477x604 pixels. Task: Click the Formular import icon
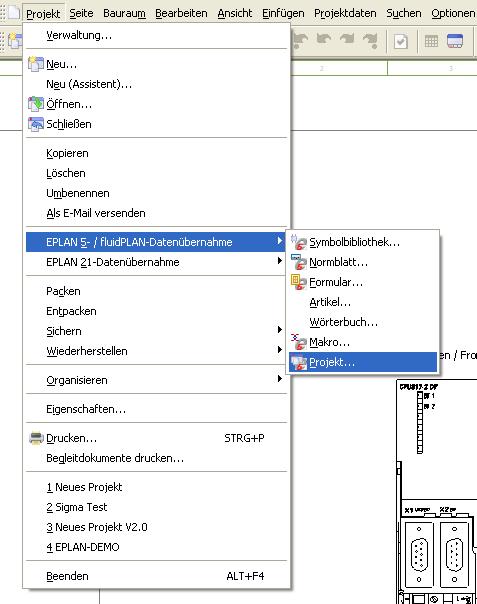click(299, 282)
